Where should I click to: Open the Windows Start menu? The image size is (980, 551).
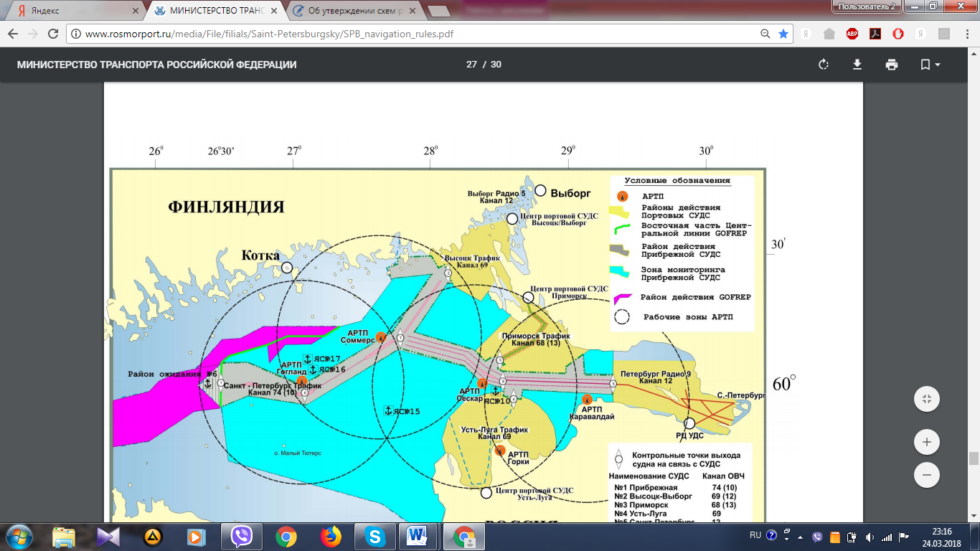coord(19,537)
